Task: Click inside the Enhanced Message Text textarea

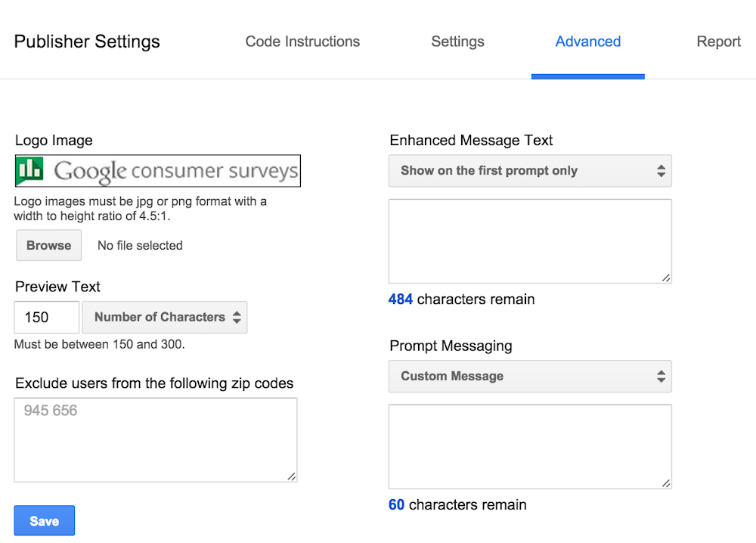Action: 529,241
